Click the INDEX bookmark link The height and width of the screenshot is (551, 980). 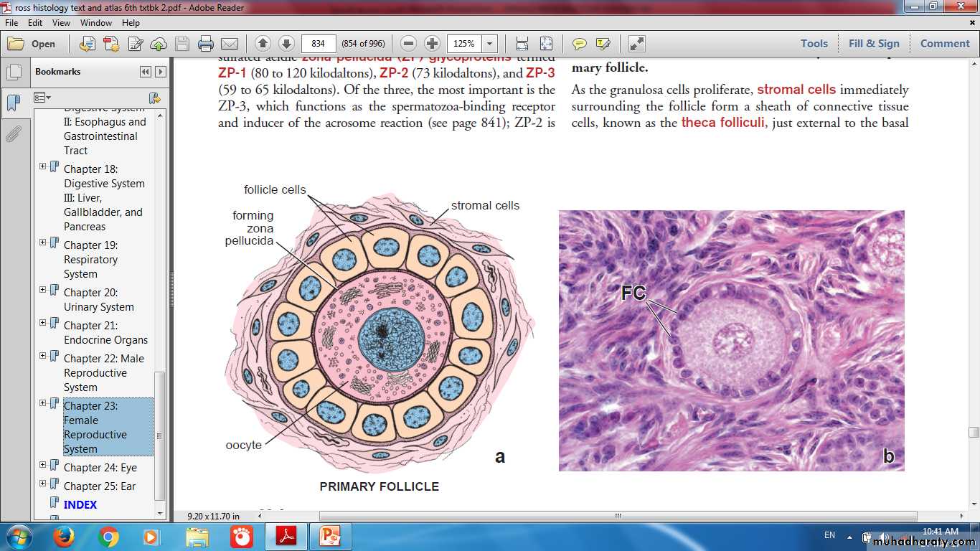coord(80,504)
